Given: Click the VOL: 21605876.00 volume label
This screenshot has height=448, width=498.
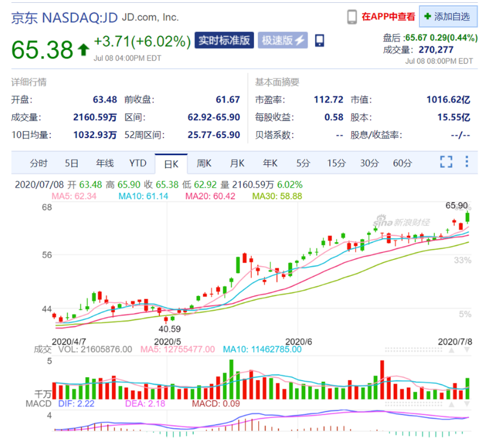Looking at the screenshot, I should (95, 350).
